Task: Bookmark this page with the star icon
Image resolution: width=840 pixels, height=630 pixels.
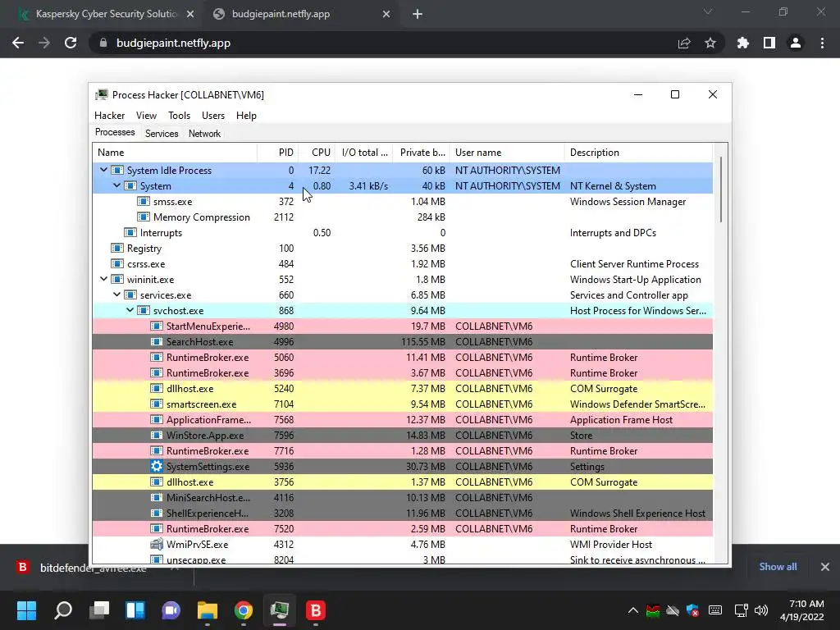Action: [710, 43]
